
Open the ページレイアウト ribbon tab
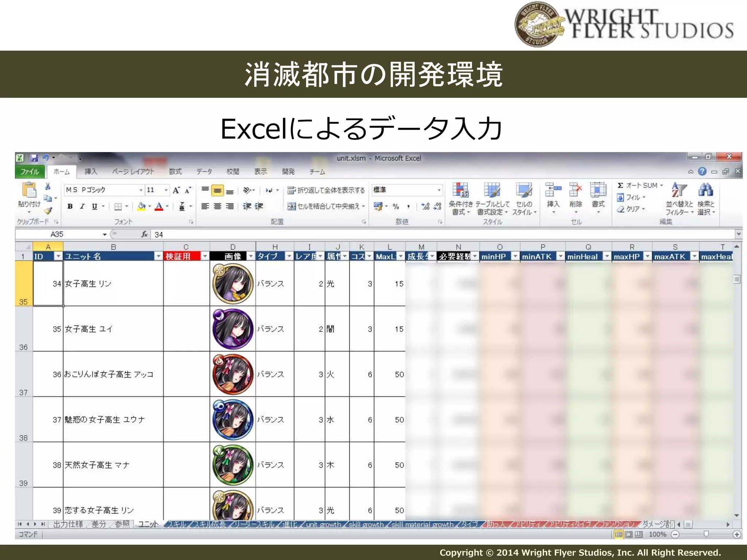point(133,171)
